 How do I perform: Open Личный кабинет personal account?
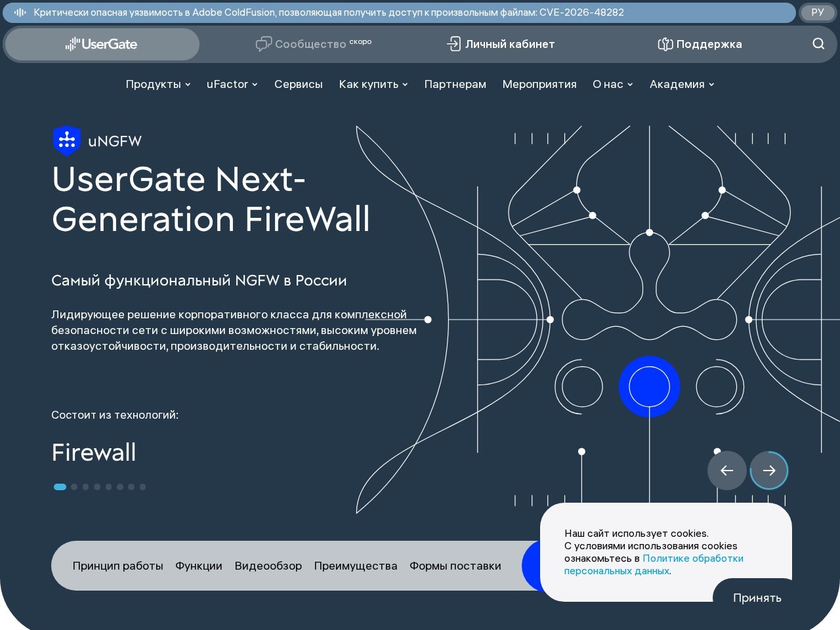point(501,44)
